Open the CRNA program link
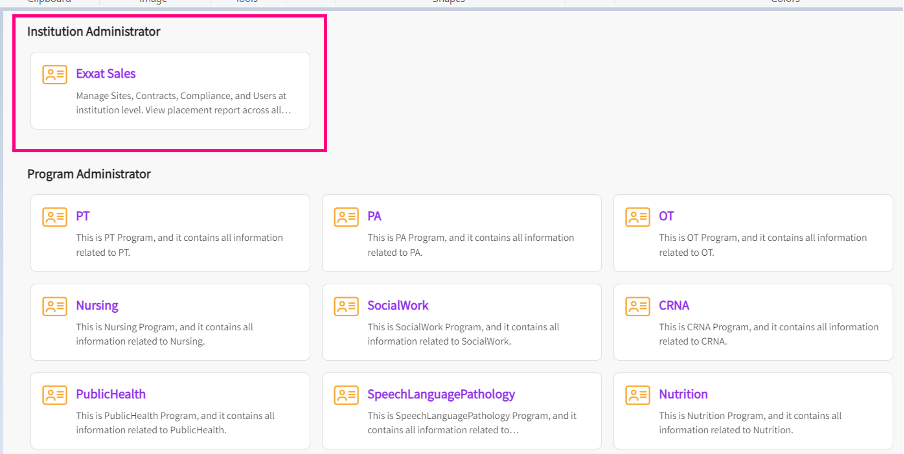The width and height of the screenshot is (904, 454). (x=674, y=305)
